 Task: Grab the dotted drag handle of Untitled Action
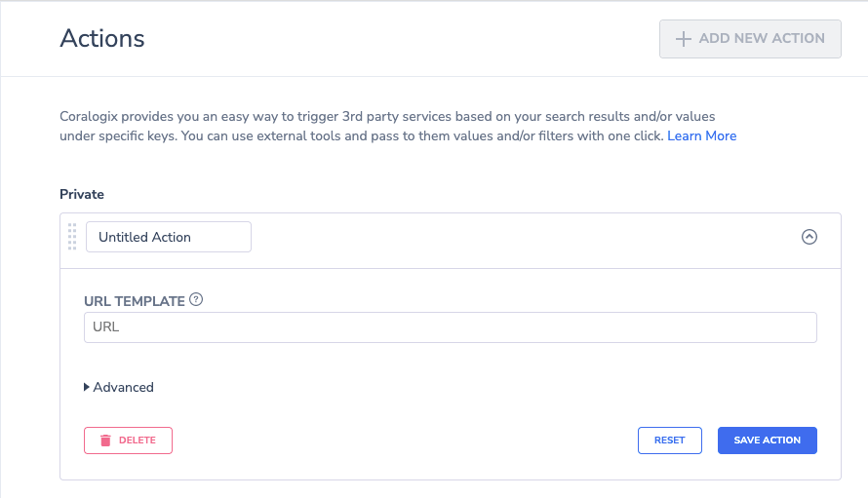pos(72,237)
